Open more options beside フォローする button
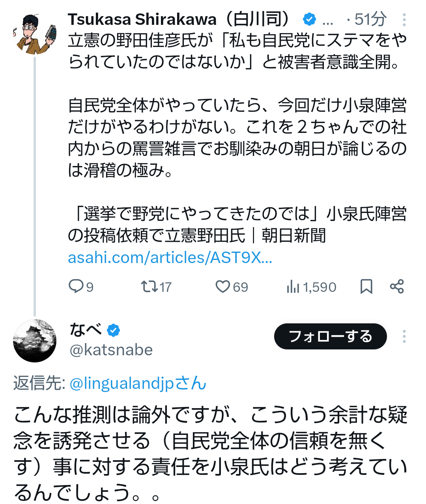The image size is (426, 504). tap(404, 336)
